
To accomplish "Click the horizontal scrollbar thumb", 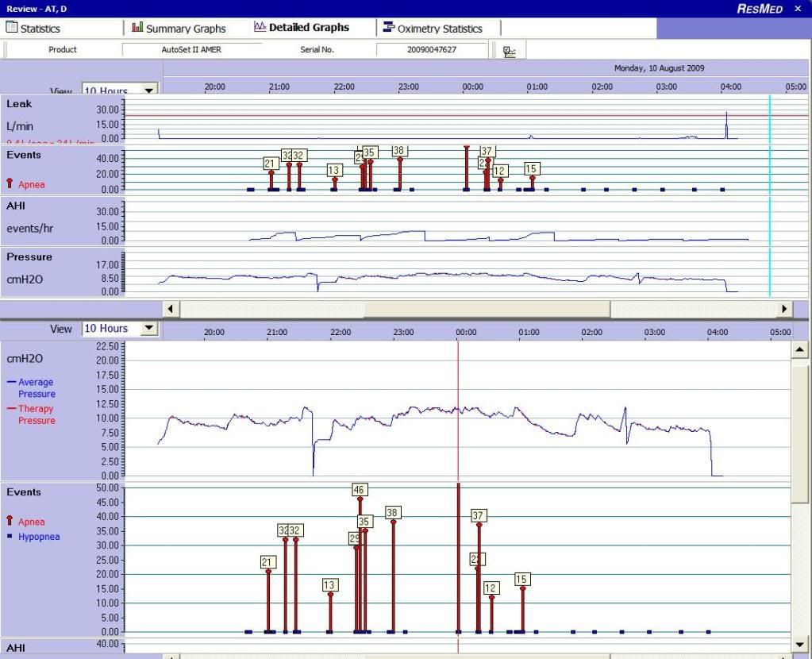I will click(487, 309).
